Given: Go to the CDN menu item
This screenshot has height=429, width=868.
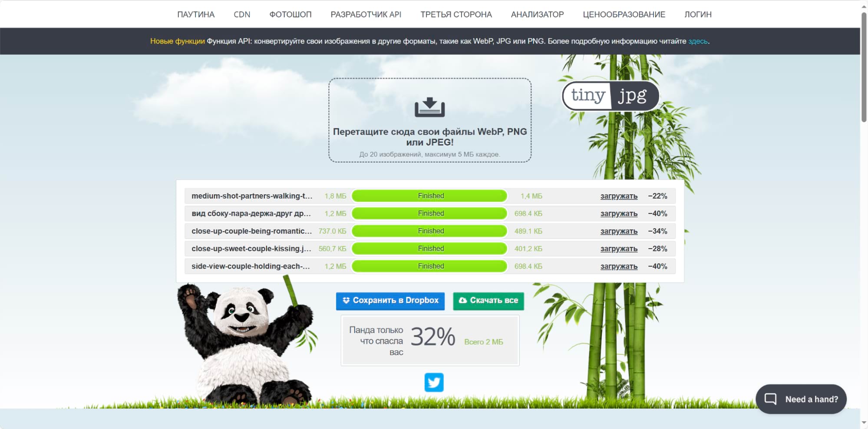Looking at the screenshot, I should click(x=242, y=14).
